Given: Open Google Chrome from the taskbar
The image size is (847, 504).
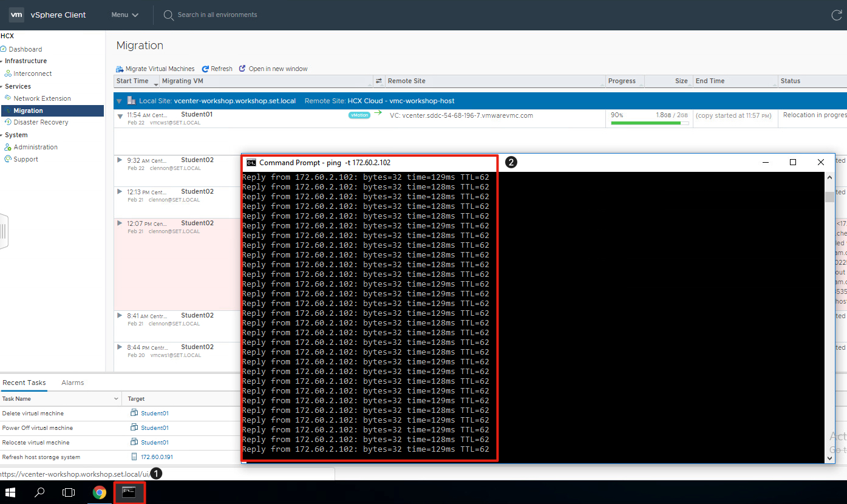Looking at the screenshot, I should (100, 492).
